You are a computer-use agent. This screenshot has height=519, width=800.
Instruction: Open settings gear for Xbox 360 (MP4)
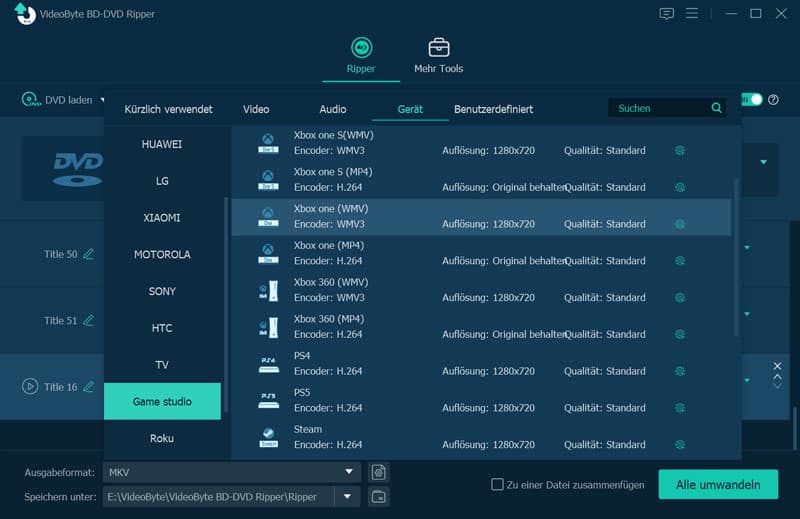(680, 334)
